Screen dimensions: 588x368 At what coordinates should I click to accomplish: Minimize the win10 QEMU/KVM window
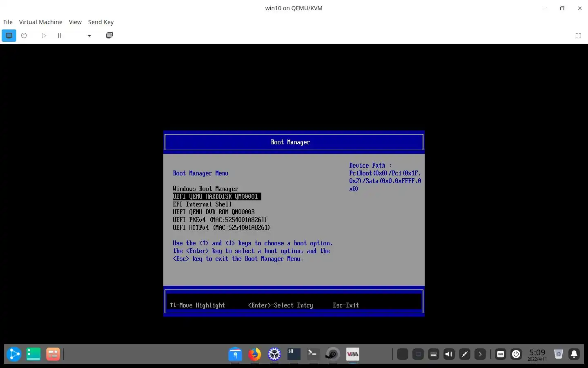[x=545, y=8]
